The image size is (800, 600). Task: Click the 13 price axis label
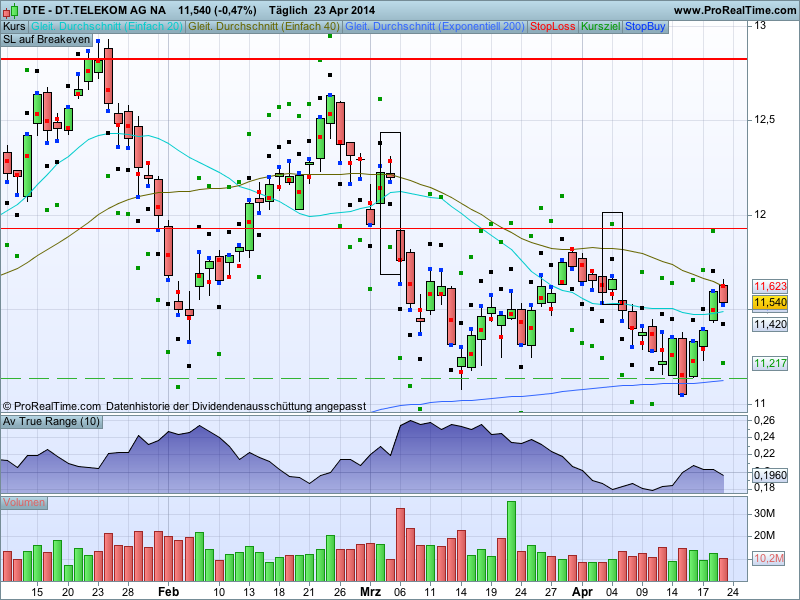(x=760, y=26)
